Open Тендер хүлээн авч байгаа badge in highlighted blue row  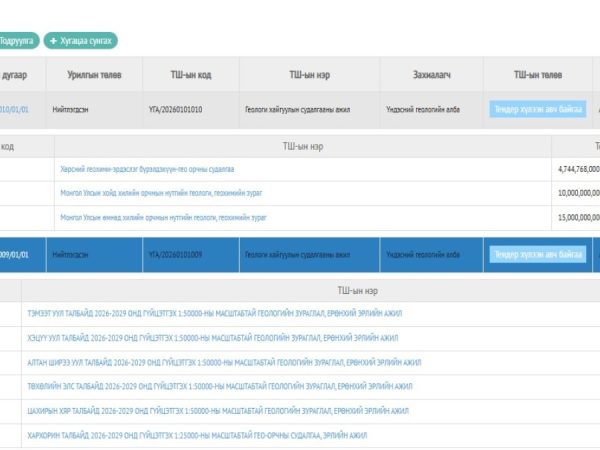(538, 254)
